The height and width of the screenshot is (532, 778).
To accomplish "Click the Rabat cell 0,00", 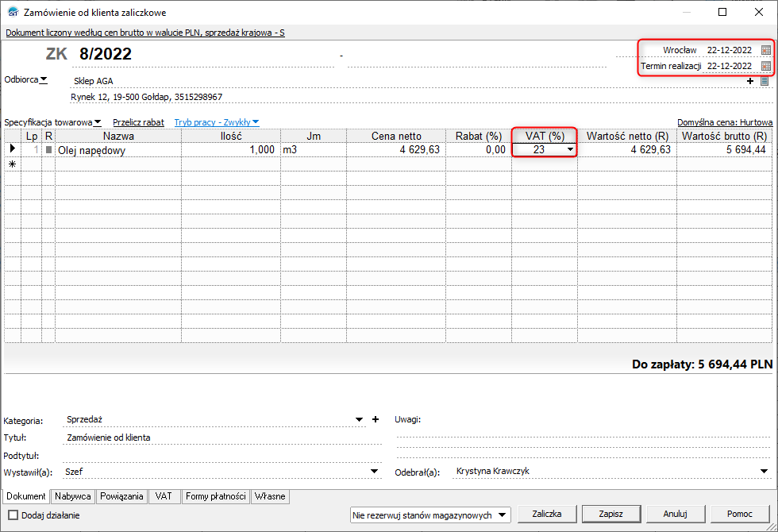I will 478,150.
